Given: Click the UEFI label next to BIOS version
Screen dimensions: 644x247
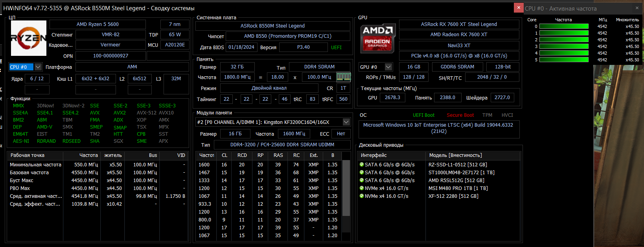Looking at the screenshot, I should pyautogui.click(x=336, y=48).
